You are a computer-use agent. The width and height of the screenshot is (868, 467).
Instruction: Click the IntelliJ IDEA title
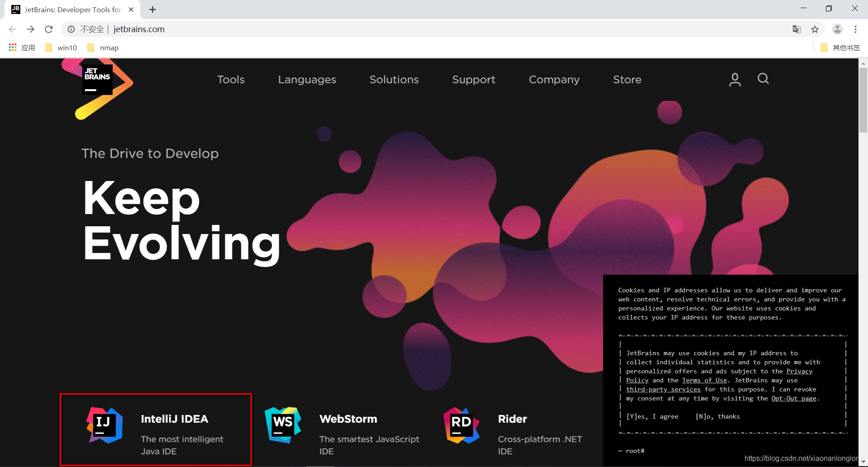click(175, 419)
